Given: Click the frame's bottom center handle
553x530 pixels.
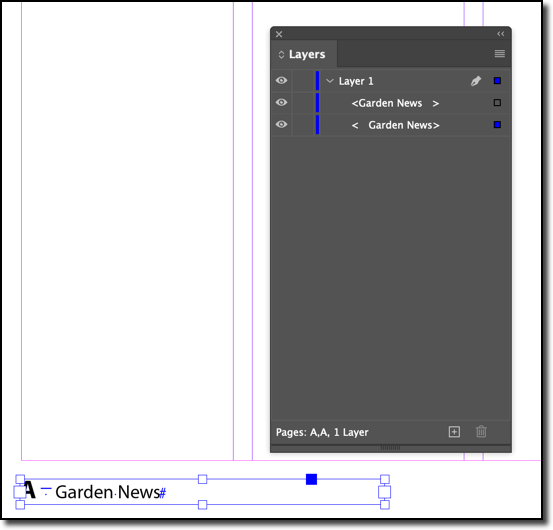Looking at the screenshot, I should [x=202, y=505].
